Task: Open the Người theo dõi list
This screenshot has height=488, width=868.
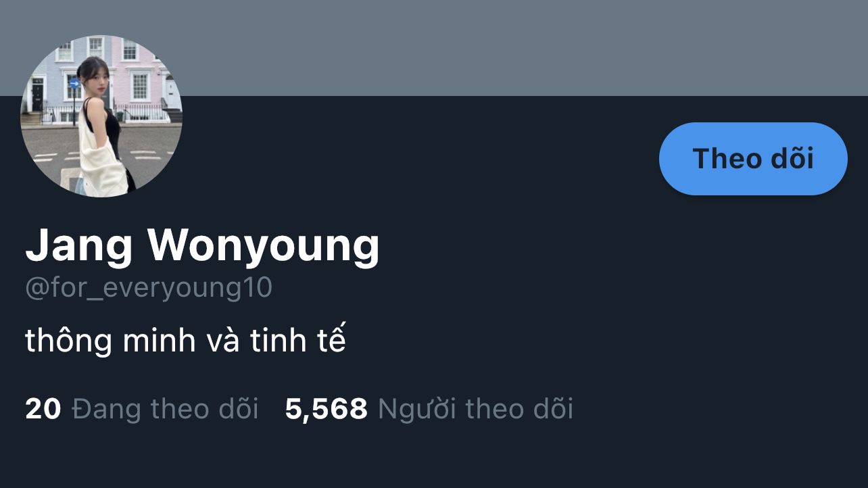Action: pyautogui.click(x=475, y=409)
